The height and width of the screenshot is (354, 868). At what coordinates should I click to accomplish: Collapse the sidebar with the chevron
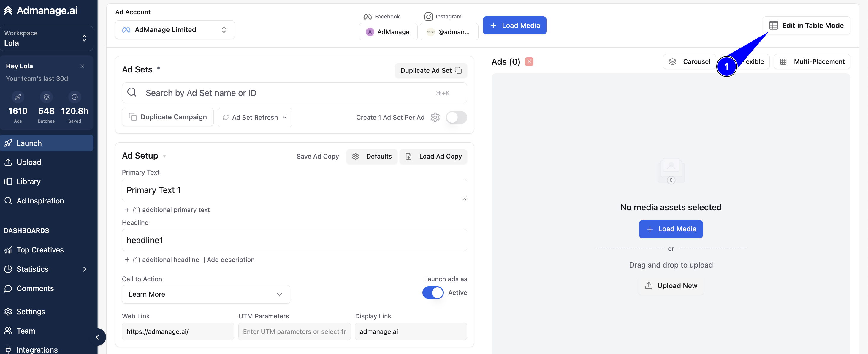click(x=97, y=337)
